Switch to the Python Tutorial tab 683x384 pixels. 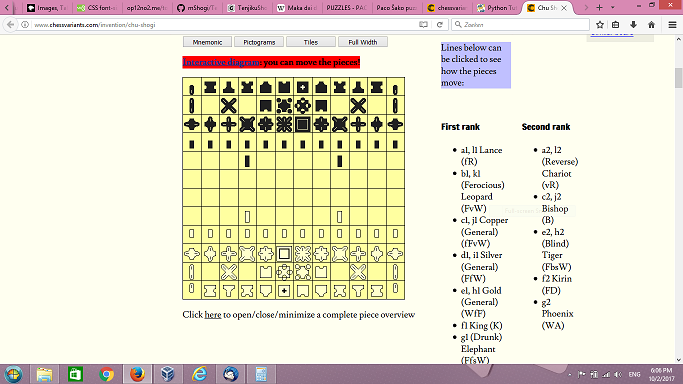tap(497, 8)
